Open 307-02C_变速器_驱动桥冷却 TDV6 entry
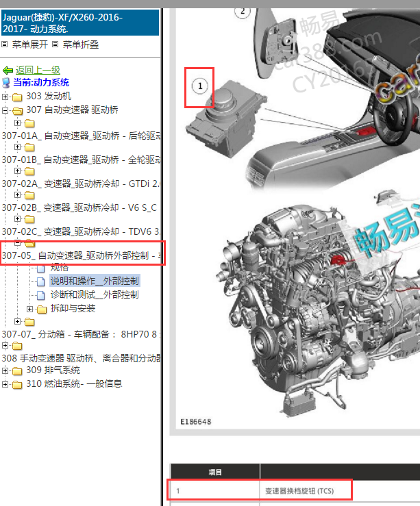 coord(81,231)
